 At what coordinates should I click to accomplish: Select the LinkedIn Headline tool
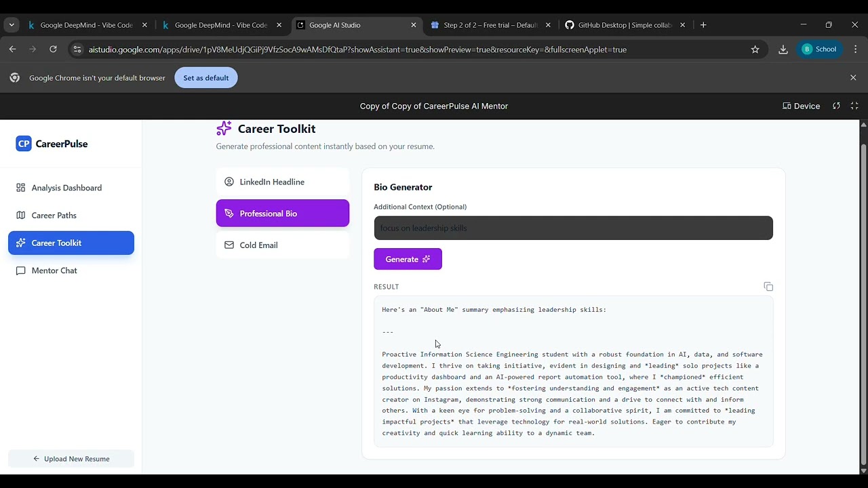pyautogui.click(x=283, y=182)
